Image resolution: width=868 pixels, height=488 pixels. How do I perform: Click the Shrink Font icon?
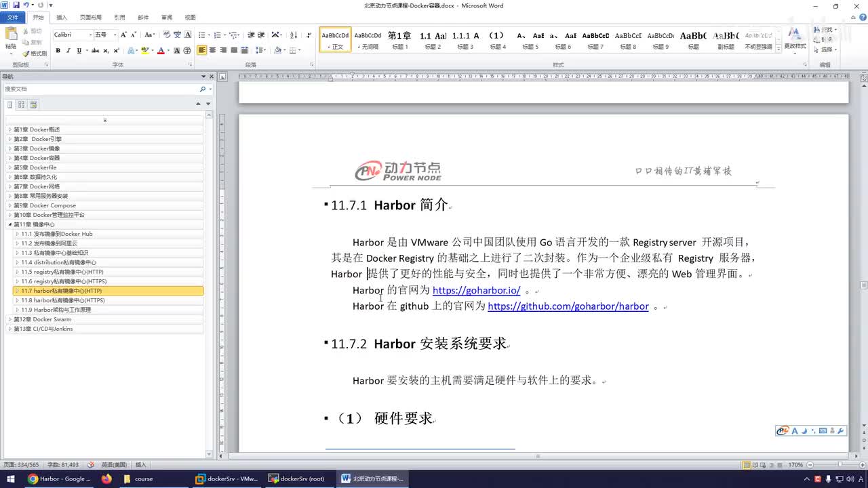134,35
